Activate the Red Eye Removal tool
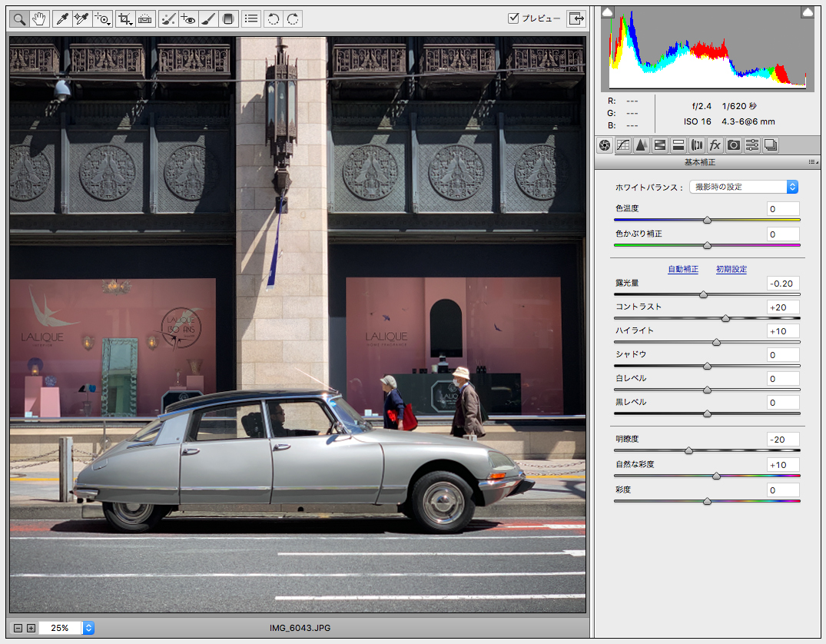 [187, 19]
